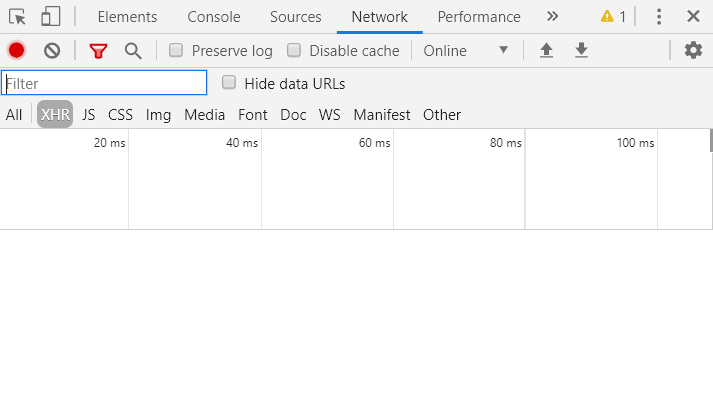The image size is (713, 415).
Task: Open the Online throttling dropdown
Action: 466,50
